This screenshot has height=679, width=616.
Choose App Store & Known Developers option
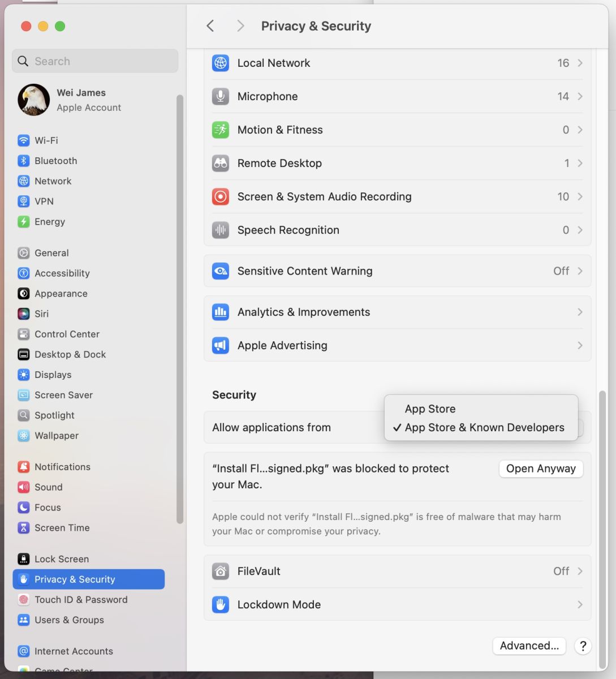point(481,427)
